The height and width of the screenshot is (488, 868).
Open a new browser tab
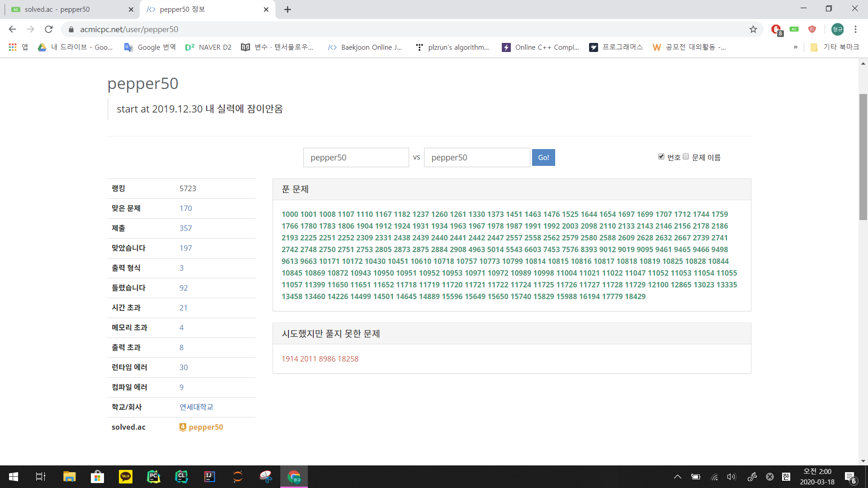288,9
